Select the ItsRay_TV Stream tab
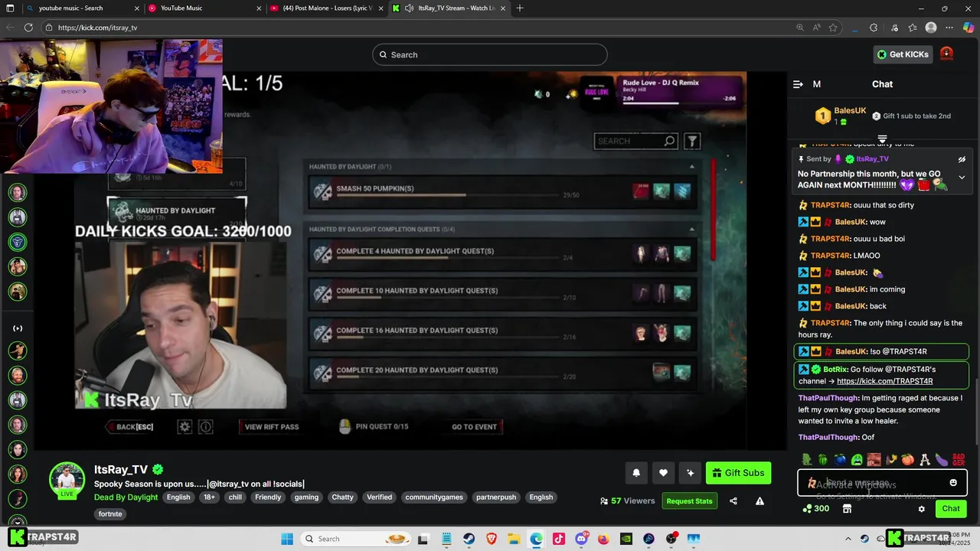This screenshot has width=980, height=551. (x=448, y=8)
